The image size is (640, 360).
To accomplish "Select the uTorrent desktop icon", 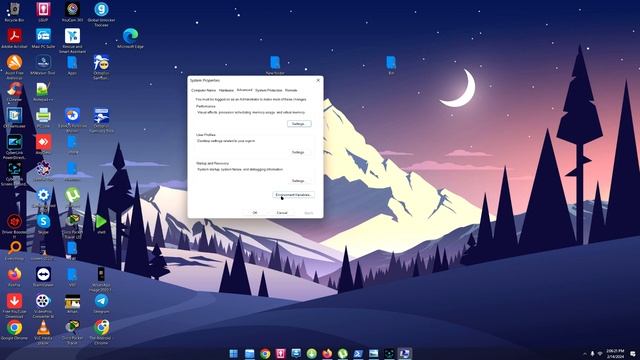I will click(72, 196).
